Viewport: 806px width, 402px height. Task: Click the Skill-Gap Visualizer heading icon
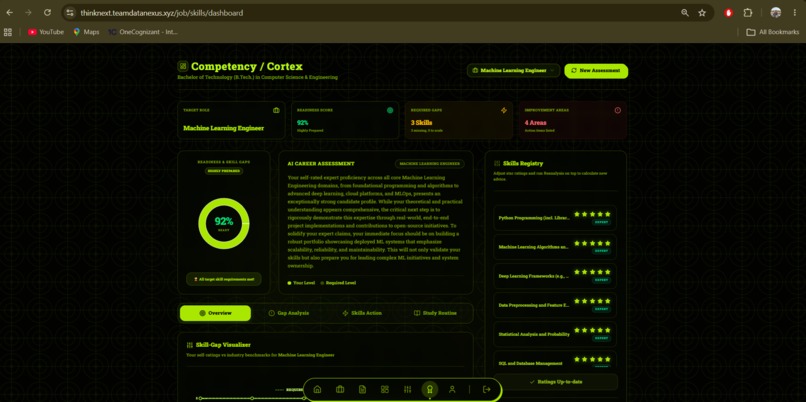[x=190, y=345]
